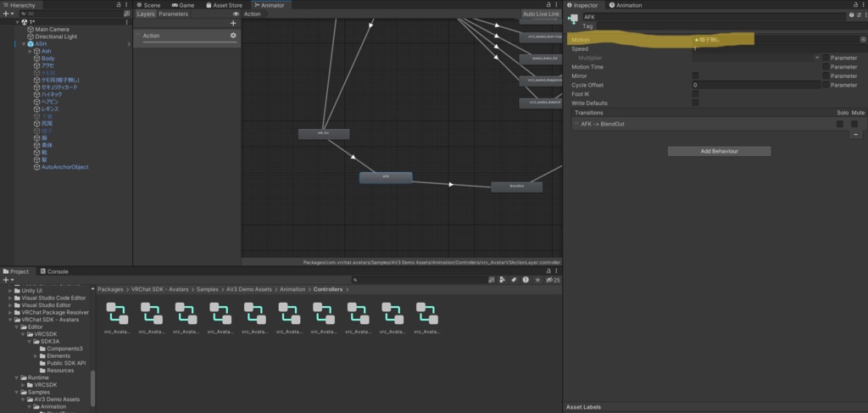The image size is (868, 413).
Task: Click the Inspector lock icon
Action: point(857,5)
